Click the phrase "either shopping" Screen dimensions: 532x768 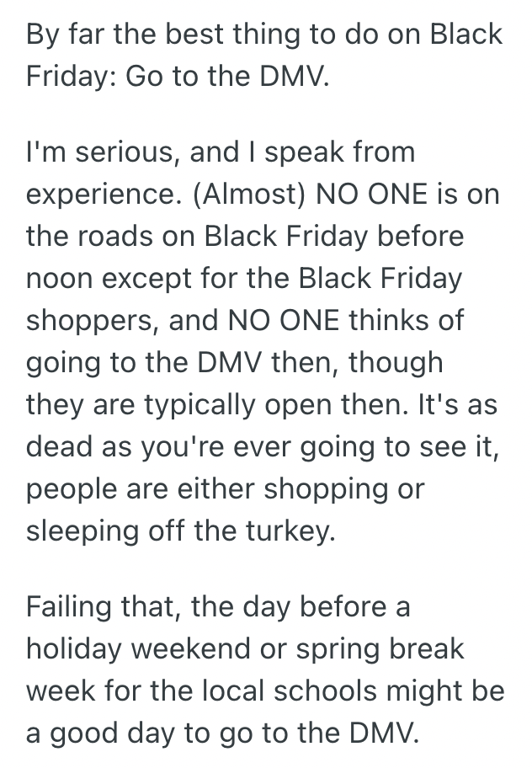[300, 488]
